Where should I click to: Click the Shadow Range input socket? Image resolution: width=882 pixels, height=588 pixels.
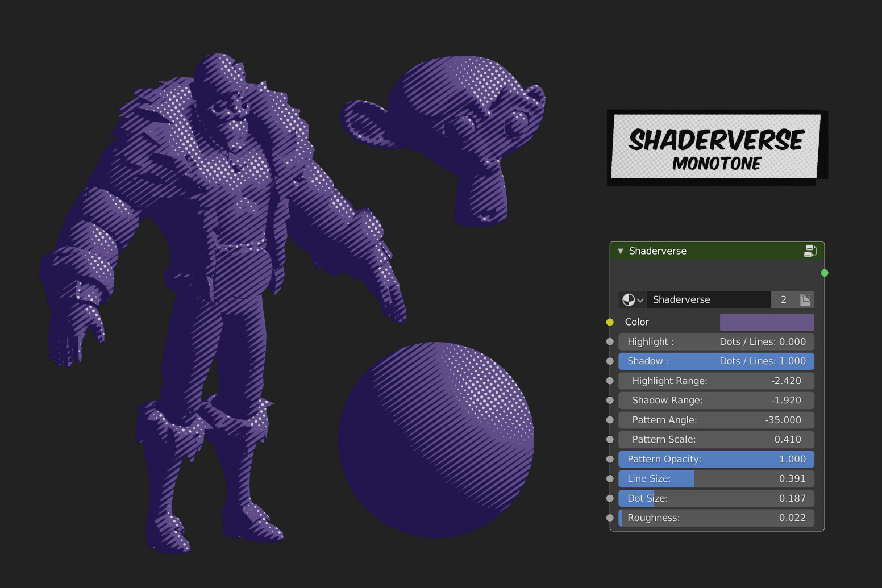pos(610,401)
